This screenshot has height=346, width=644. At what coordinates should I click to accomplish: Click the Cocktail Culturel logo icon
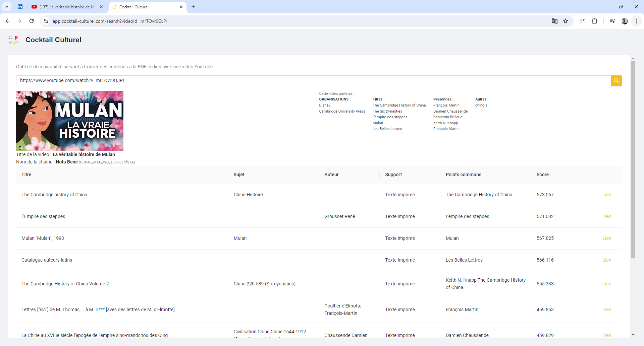point(13,40)
